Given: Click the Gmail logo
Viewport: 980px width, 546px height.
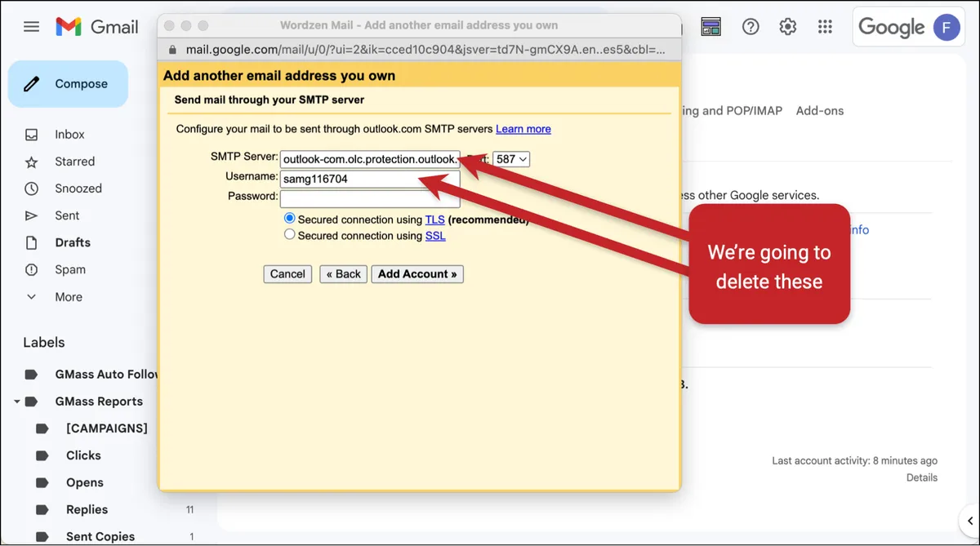Looking at the screenshot, I should click(x=97, y=27).
